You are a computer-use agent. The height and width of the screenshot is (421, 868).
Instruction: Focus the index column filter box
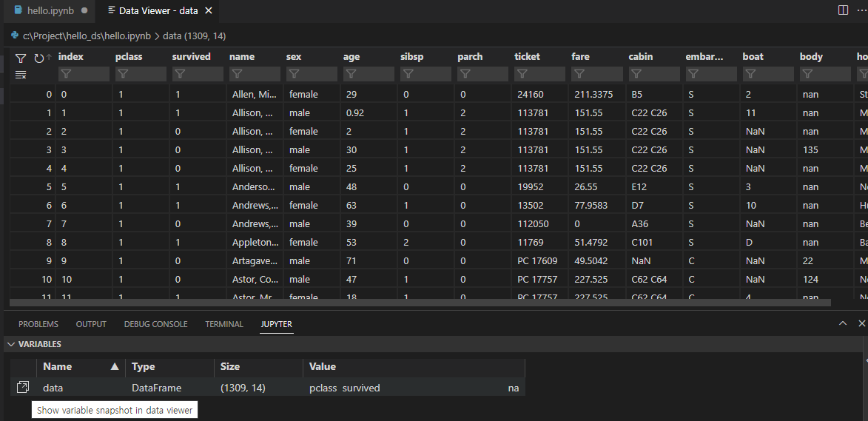tap(84, 74)
